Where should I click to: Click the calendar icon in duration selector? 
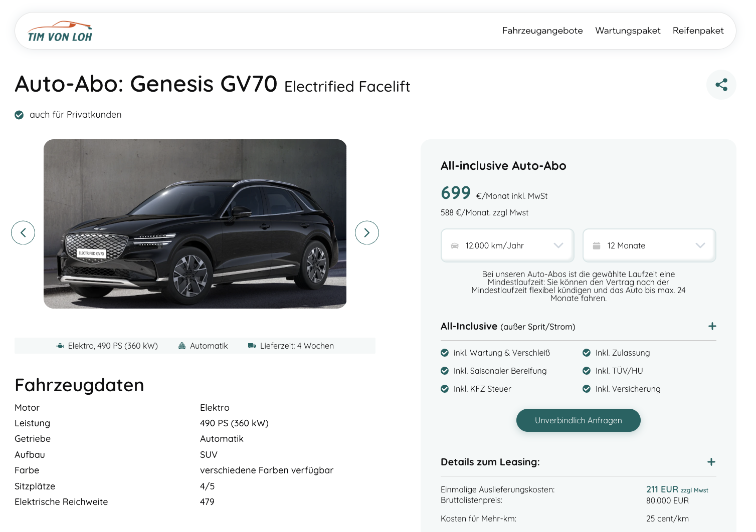click(597, 245)
